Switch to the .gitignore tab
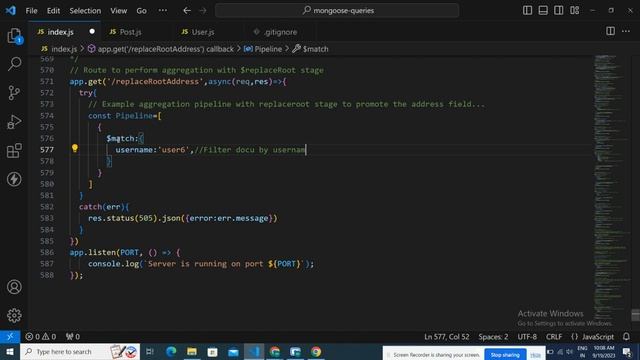 click(280, 32)
